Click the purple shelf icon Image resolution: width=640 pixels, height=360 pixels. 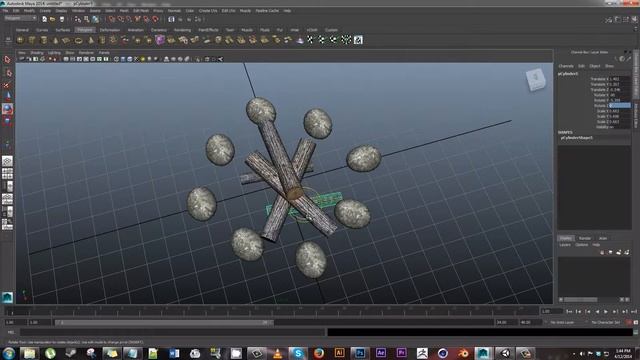[x=160, y=40]
